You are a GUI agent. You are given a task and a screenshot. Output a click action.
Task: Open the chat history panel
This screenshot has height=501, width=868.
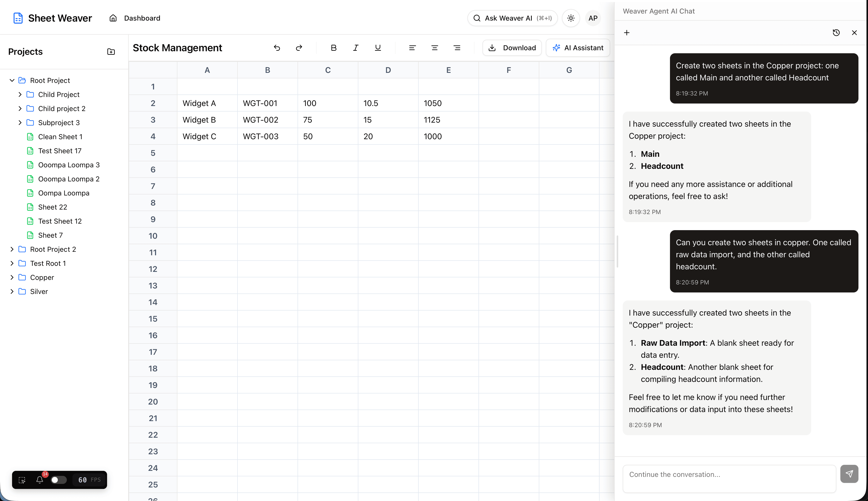point(836,32)
